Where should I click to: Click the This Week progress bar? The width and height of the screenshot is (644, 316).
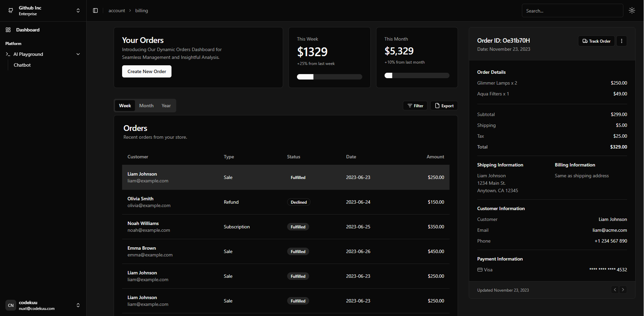(x=329, y=77)
